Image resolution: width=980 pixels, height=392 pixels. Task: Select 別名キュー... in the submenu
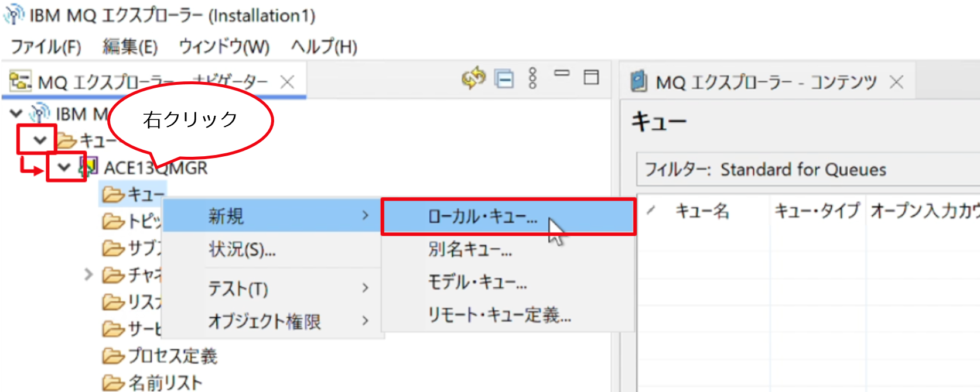pyautogui.click(x=508, y=250)
